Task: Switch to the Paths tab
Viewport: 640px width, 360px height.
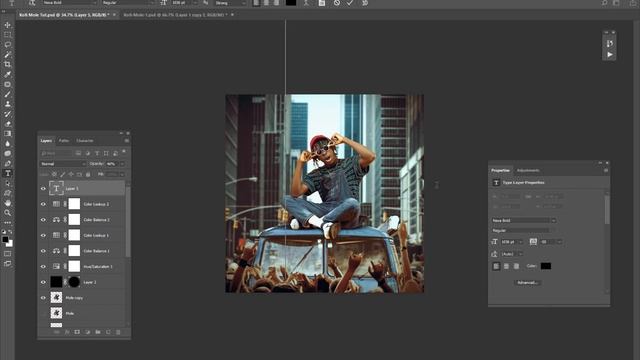Action: (x=64, y=141)
